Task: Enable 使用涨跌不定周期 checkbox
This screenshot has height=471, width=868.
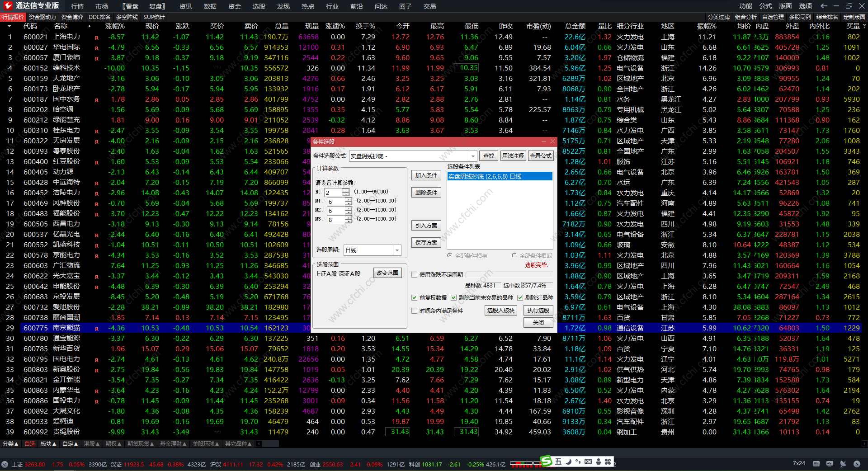Action: click(x=414, y=275)
